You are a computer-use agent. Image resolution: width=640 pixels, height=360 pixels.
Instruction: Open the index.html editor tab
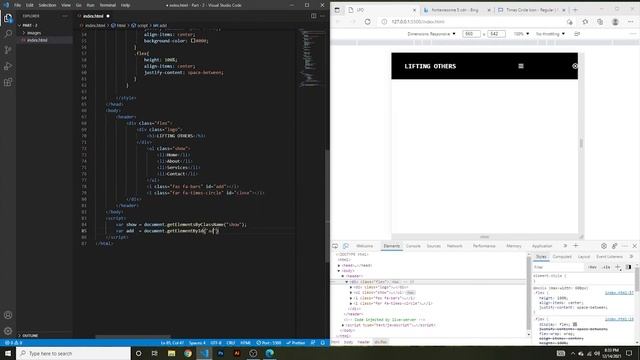tap(93, 16)
